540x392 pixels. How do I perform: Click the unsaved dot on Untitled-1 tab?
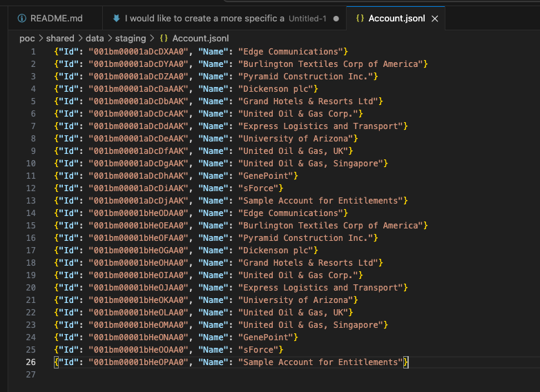coord(336,19)
